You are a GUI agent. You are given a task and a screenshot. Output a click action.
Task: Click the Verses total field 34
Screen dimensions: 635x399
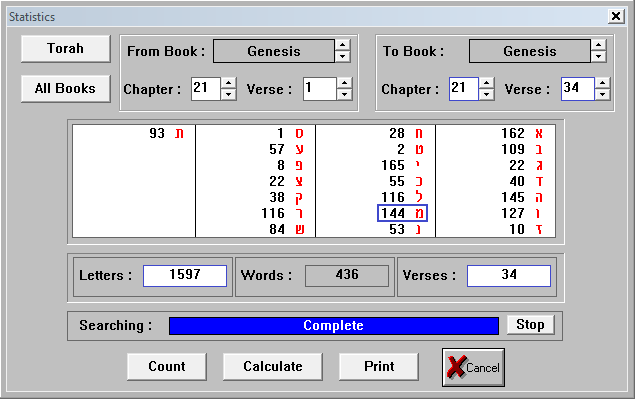tap(509, 275)
